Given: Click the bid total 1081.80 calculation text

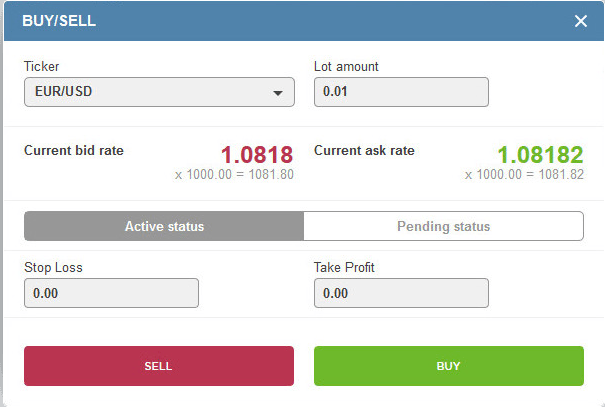Looking at the screenshot, I should pyautogui.click(x=234, y=175).
